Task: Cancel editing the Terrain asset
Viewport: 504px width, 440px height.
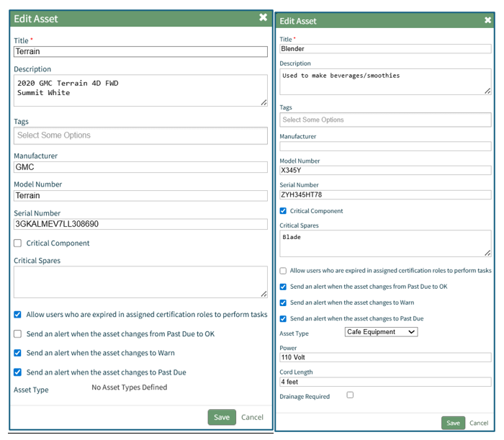Action: pos(252,417)
